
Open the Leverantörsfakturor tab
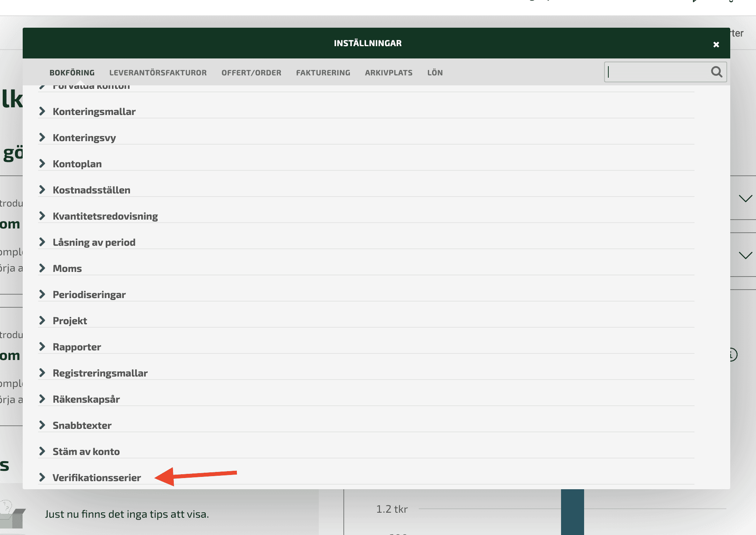point(158,73)
